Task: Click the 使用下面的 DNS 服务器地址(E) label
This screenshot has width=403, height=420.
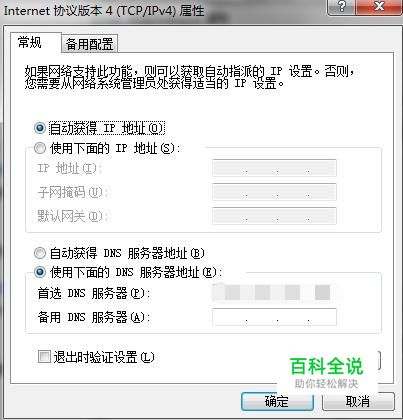Action: [133, 273]
